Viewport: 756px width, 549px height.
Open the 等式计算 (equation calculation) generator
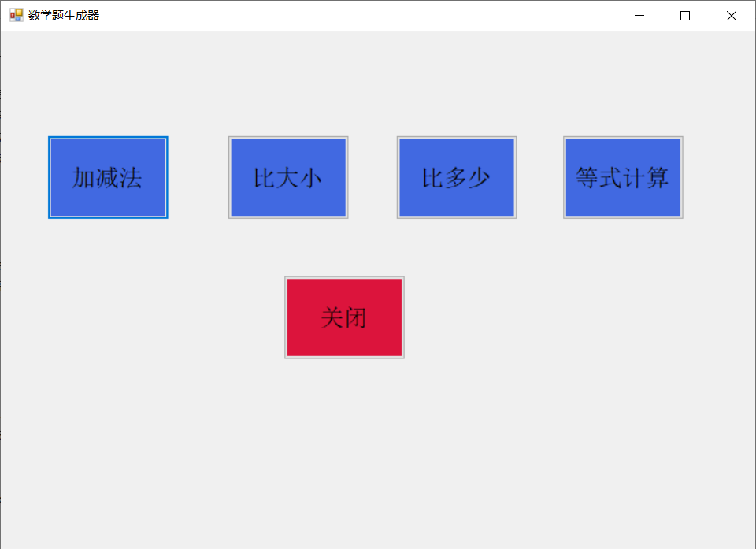click(623, 177)
